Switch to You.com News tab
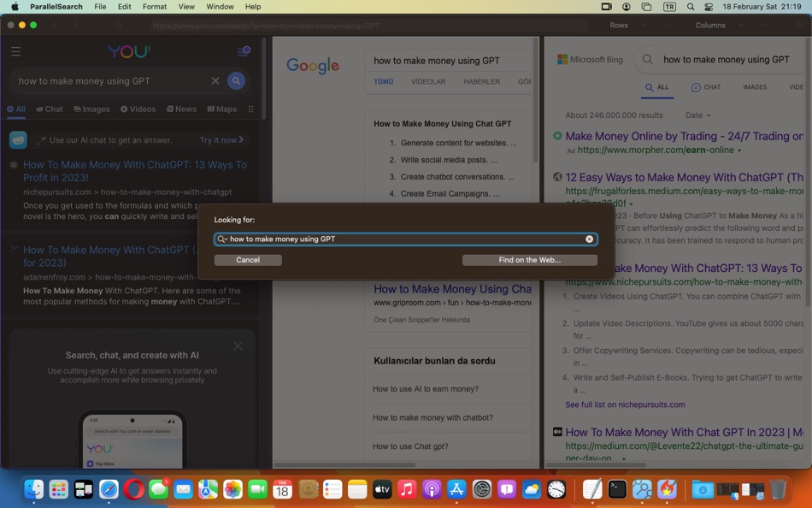Image resolution: width=812 pixels, height=508 pixels. (181, 109)
